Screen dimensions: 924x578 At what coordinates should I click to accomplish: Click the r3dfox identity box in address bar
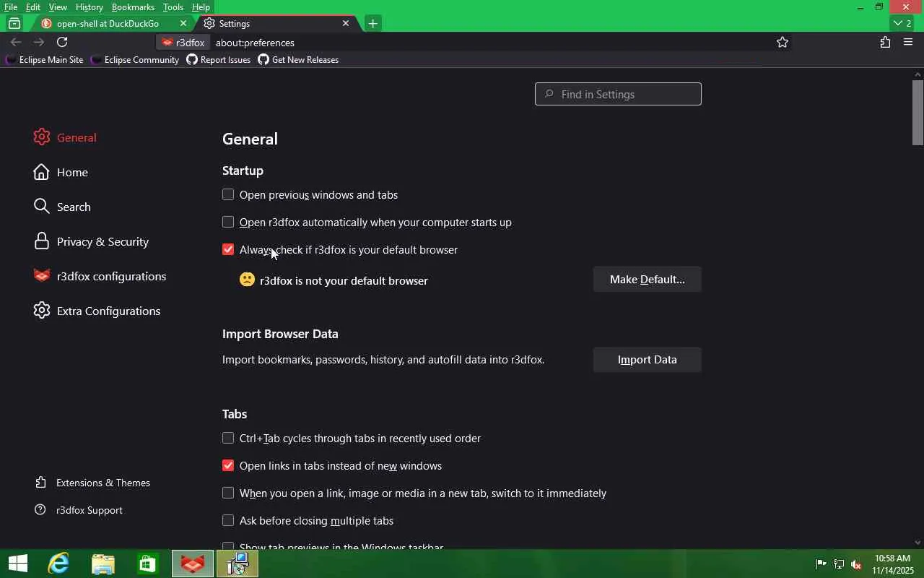click(x=183, y=43)
